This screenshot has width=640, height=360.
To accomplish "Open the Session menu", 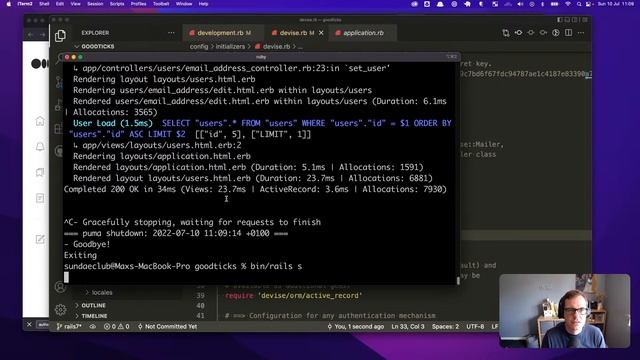I will coord(95,4).
